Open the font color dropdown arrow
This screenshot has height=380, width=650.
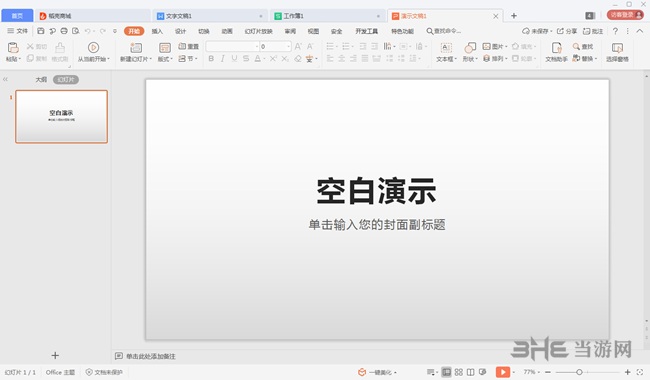[264, 59]
